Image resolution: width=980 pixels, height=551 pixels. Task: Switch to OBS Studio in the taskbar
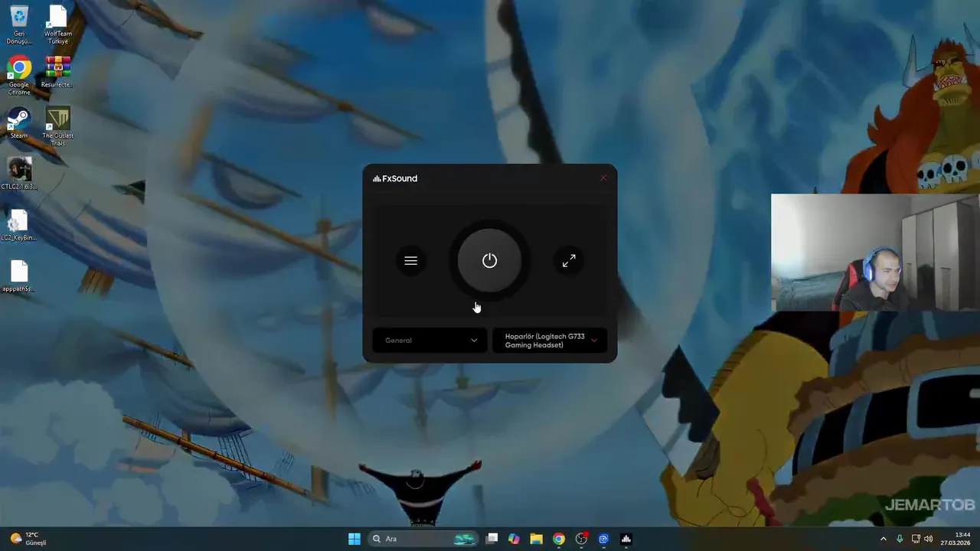coord(581,539)
